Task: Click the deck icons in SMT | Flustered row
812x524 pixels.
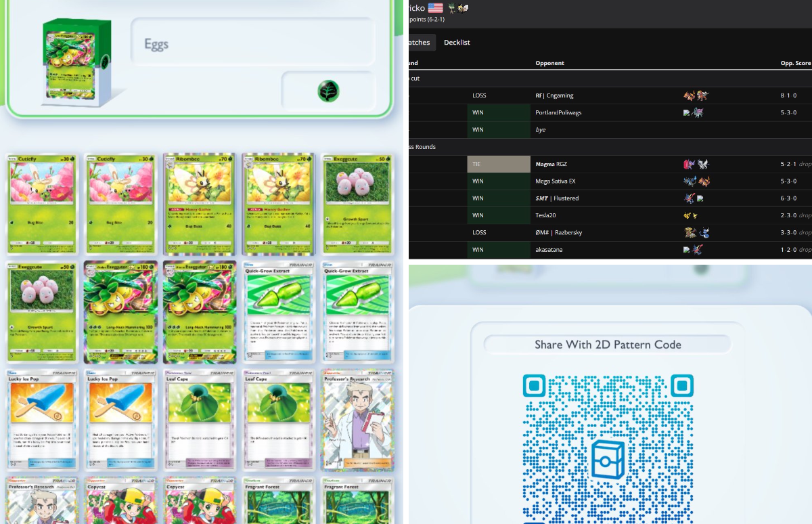Action: [694, 198]
